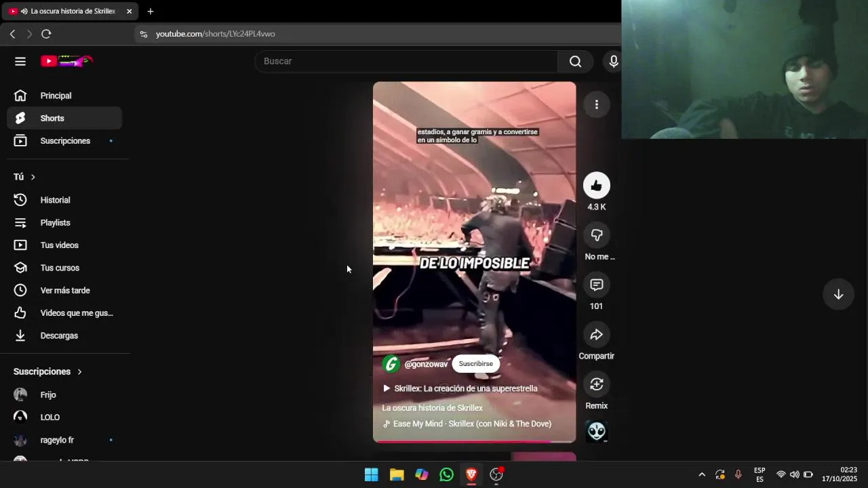Seek on the Short's red progress bar
The width and height of the screenshot is (868, 488).
[475, 441]
